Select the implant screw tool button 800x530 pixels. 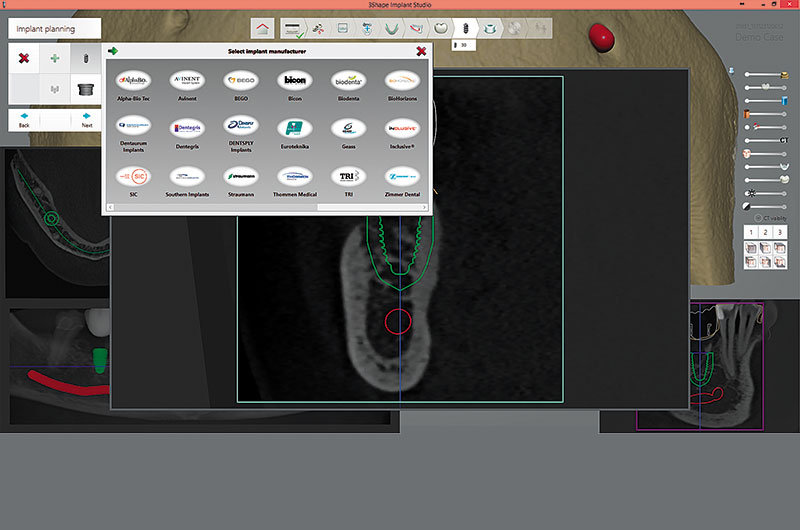(x=86, y=58)
